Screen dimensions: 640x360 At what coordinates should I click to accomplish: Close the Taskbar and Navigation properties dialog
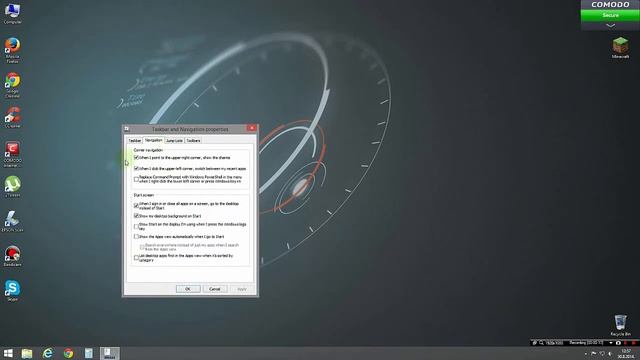252,128
